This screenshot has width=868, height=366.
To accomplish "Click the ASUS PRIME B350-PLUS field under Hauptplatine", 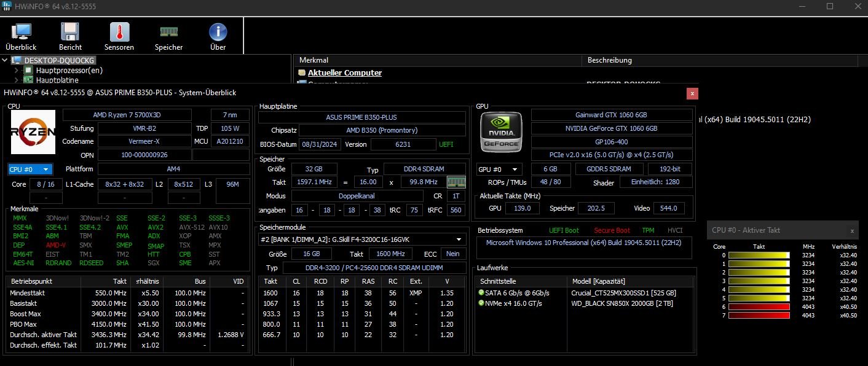I will 361,117.
